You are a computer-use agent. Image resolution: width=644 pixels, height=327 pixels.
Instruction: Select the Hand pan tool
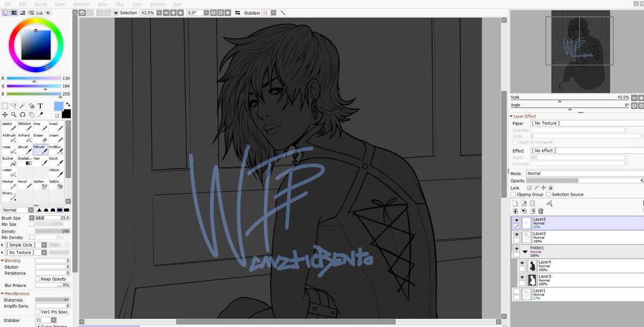coord(32,114)
